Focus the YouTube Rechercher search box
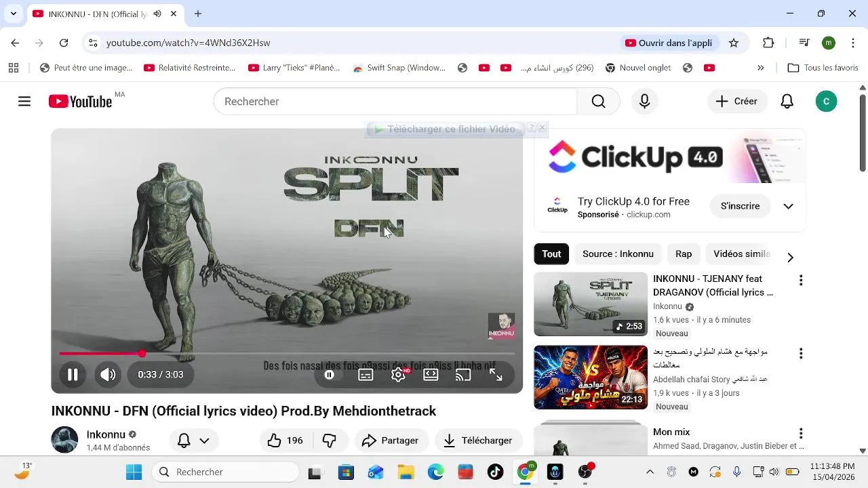The height and width of the screenshot is (488, 868). 395,102
